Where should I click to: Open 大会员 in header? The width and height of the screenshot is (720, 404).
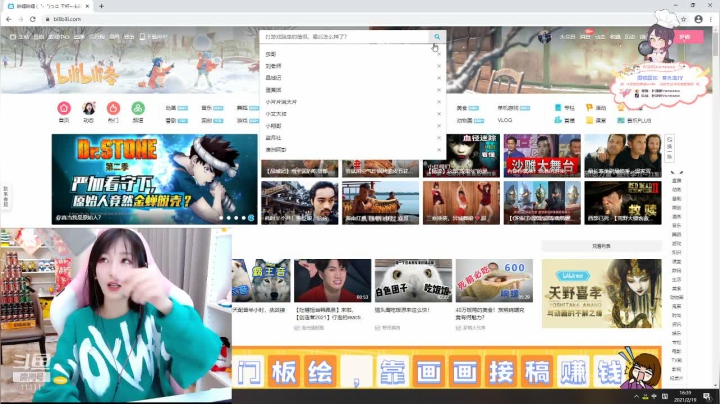[568, 37]
